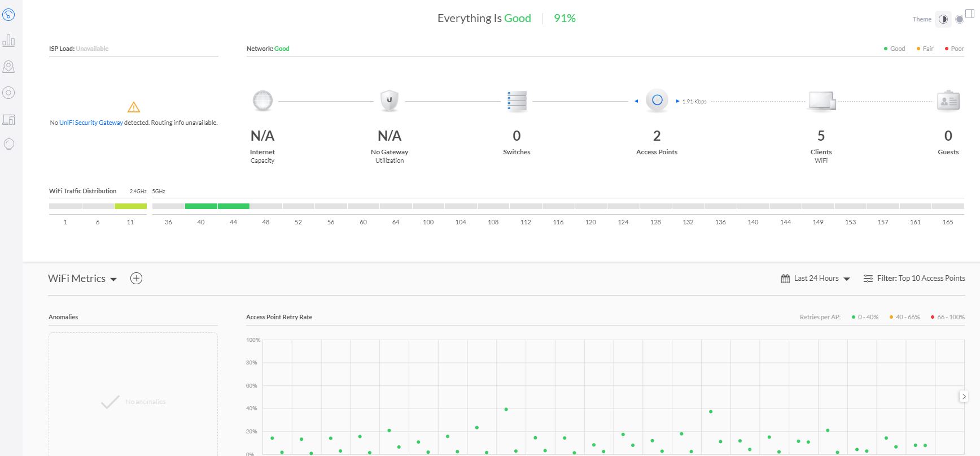The height and width of the screenshot is (456, 980).
Task: Click the Switches topology icon
Action: tap(517, 101)
